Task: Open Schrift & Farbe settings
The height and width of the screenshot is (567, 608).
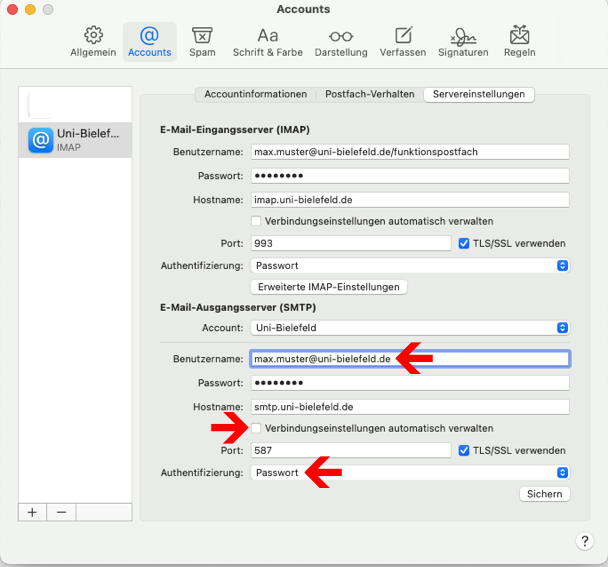Action: (268, 42)
